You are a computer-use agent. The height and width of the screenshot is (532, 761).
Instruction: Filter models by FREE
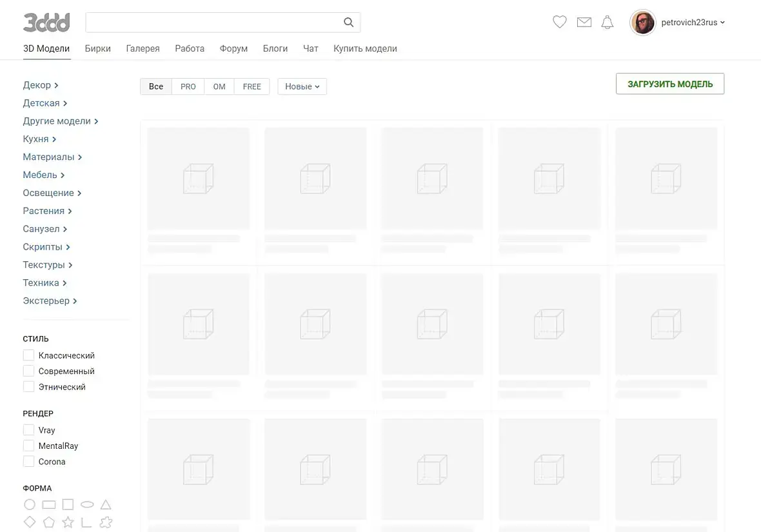pos(252,86)
